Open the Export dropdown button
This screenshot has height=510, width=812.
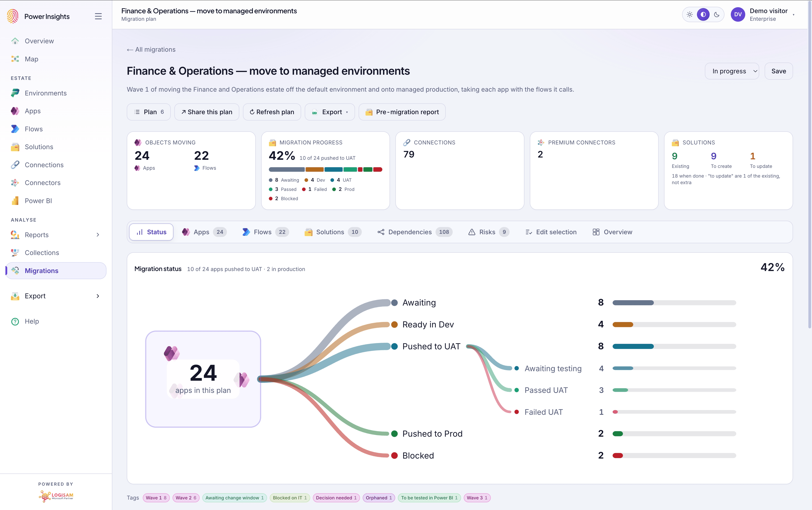pyautogui.click(x=330, y=112)
